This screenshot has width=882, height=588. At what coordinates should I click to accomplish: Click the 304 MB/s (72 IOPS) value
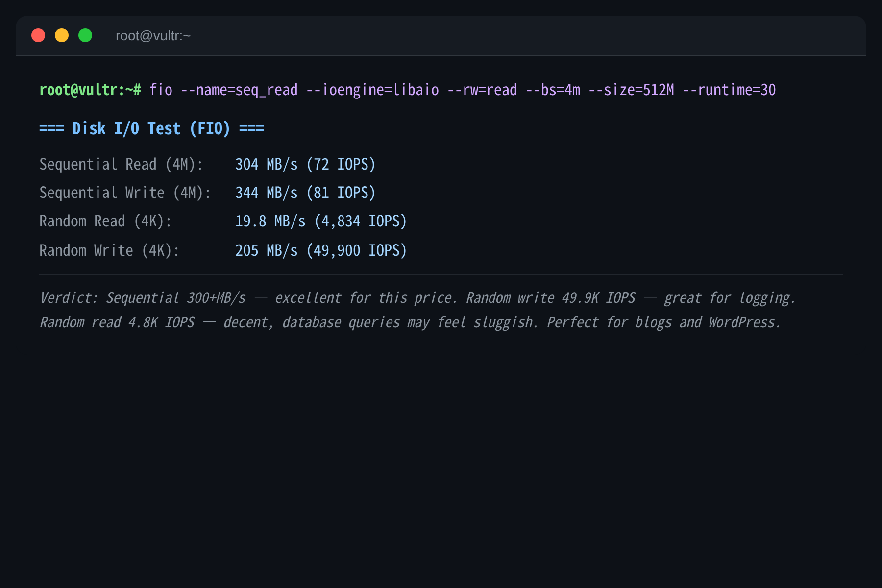(305, 164)
